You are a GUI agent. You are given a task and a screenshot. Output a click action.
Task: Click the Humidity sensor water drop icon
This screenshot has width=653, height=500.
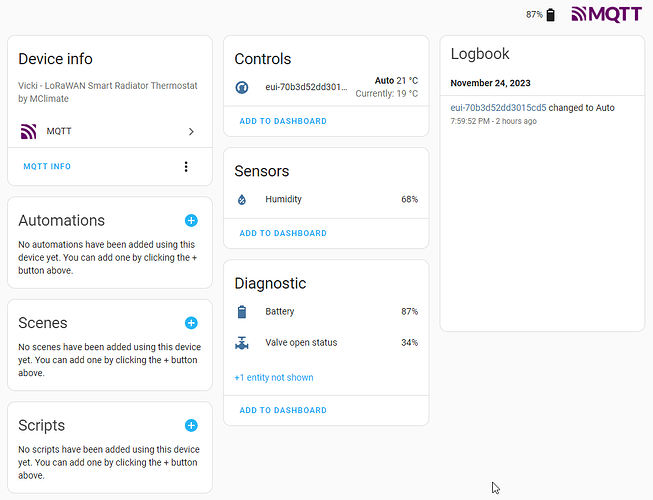(242, 199)
